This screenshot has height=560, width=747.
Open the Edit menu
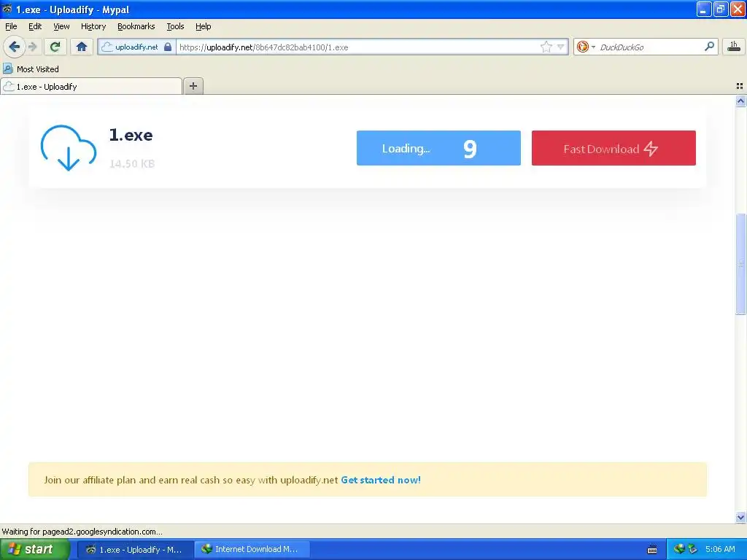(35, 26)
